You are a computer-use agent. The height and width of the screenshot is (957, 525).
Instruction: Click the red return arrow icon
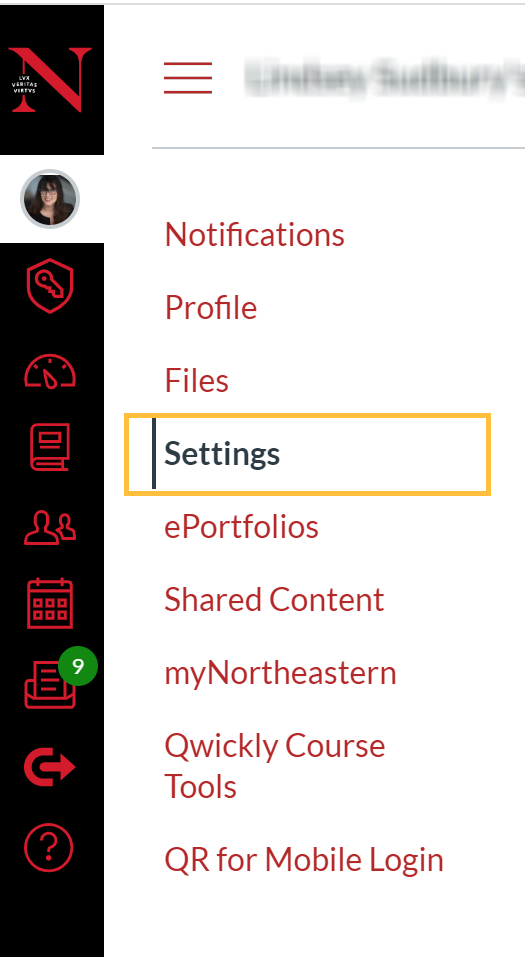[x=50, y=767]
